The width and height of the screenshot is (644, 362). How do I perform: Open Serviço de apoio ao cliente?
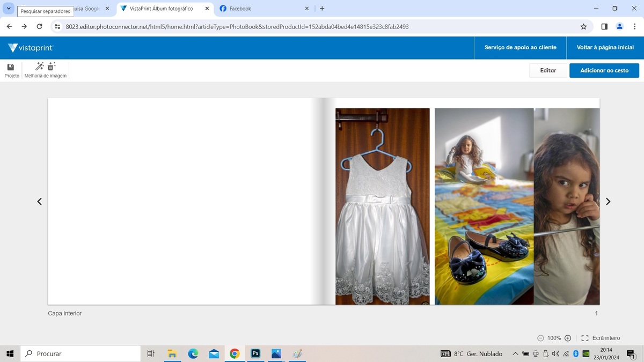pos(520,48)
